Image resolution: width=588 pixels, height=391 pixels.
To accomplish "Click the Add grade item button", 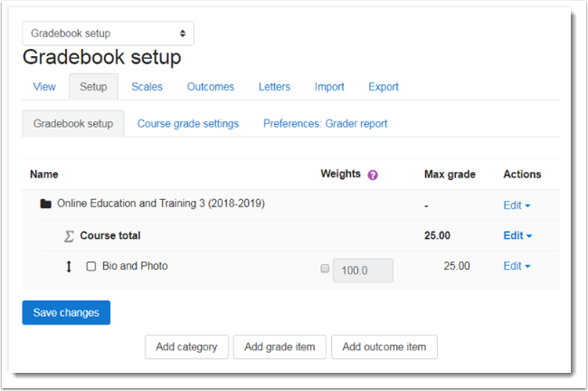I will [280, 347].
